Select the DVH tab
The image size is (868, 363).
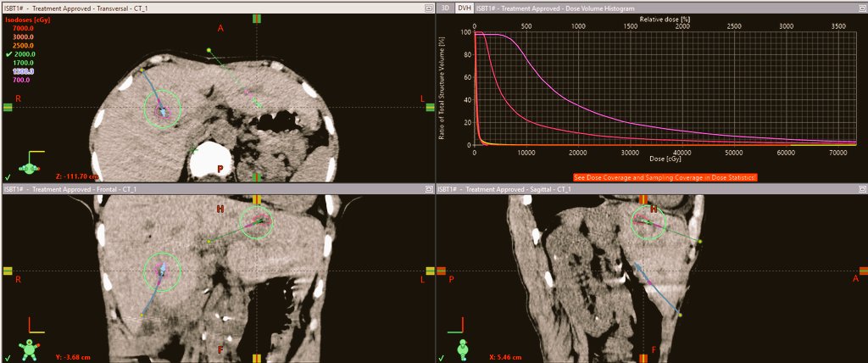point(464,8)
